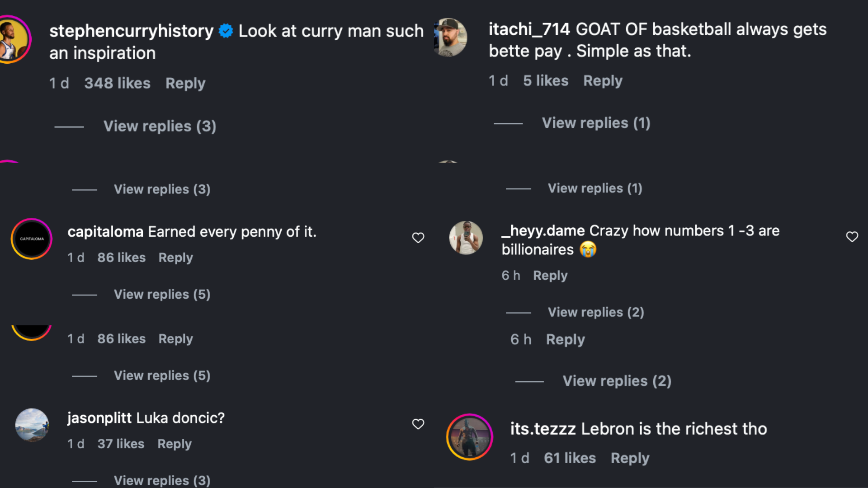Reply to its.tezzz's Lebron comment
This screenshot has width=868, height=488.
coord(630,458)
